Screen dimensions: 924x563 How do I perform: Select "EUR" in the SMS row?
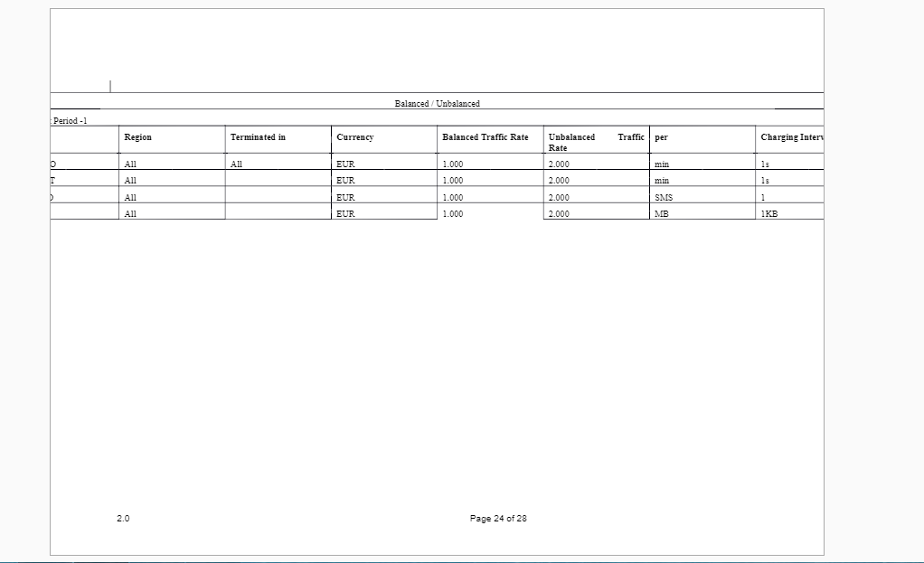coord(346,198)
